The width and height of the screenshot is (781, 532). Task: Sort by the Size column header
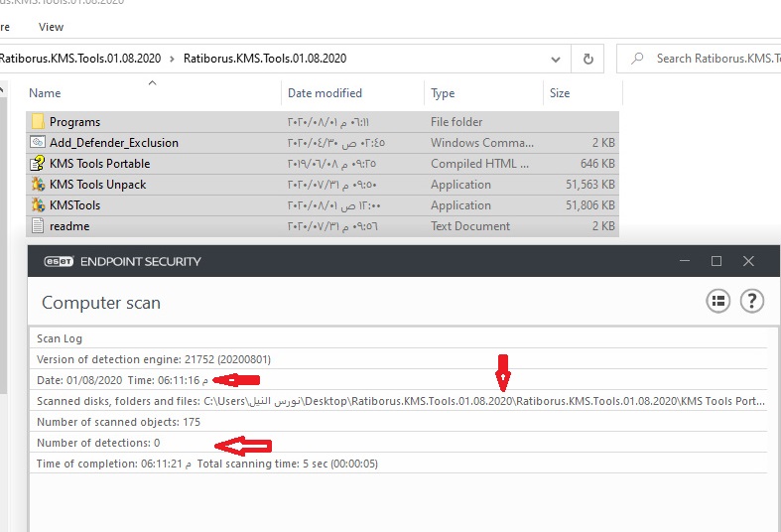coord(560,93)
